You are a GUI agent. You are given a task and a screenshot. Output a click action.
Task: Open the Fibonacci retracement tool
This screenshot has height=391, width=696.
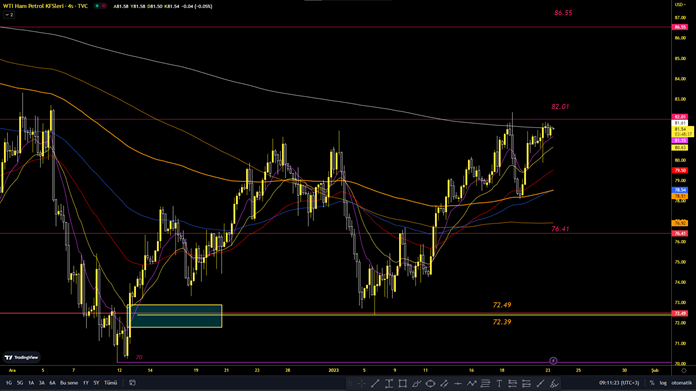pos(485,383)
